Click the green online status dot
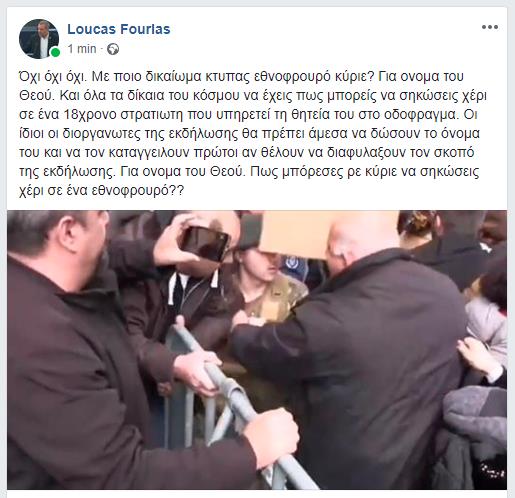The image size is (515, 498). [55, 52]
